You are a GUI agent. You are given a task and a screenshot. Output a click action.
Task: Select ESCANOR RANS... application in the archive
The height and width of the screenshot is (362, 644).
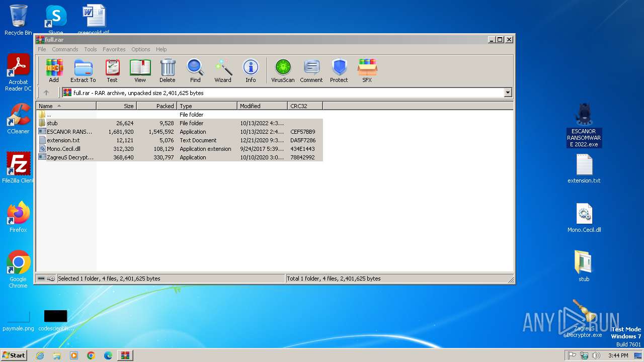pos(180,132)
